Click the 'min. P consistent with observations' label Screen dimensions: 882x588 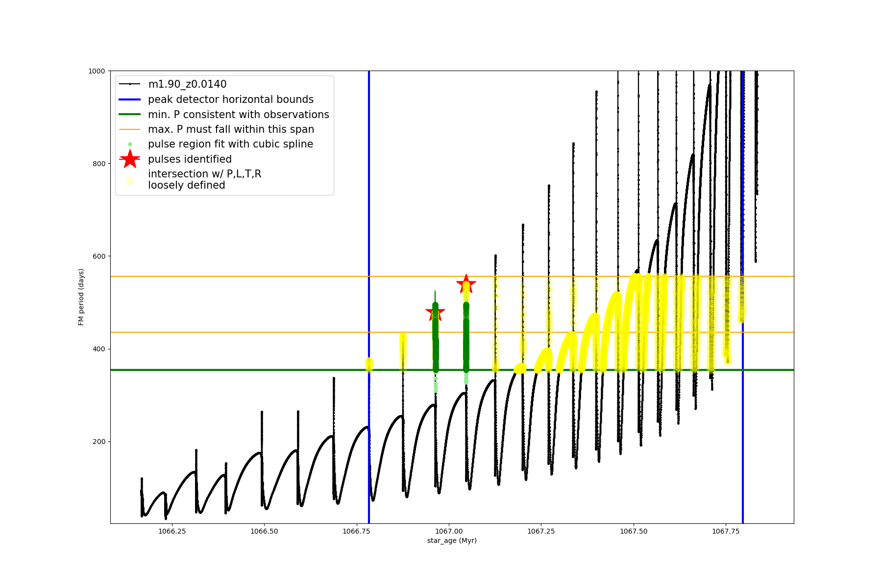pos(239,115)
